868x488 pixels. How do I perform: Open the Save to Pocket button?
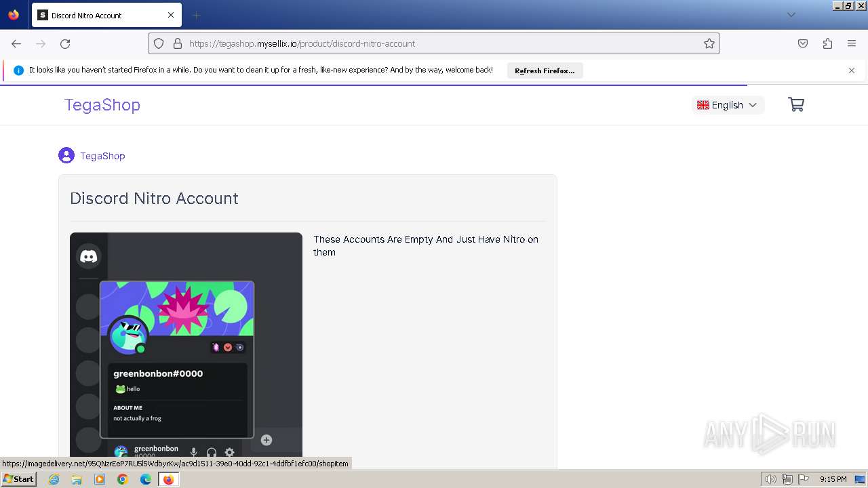pos(803,43)
